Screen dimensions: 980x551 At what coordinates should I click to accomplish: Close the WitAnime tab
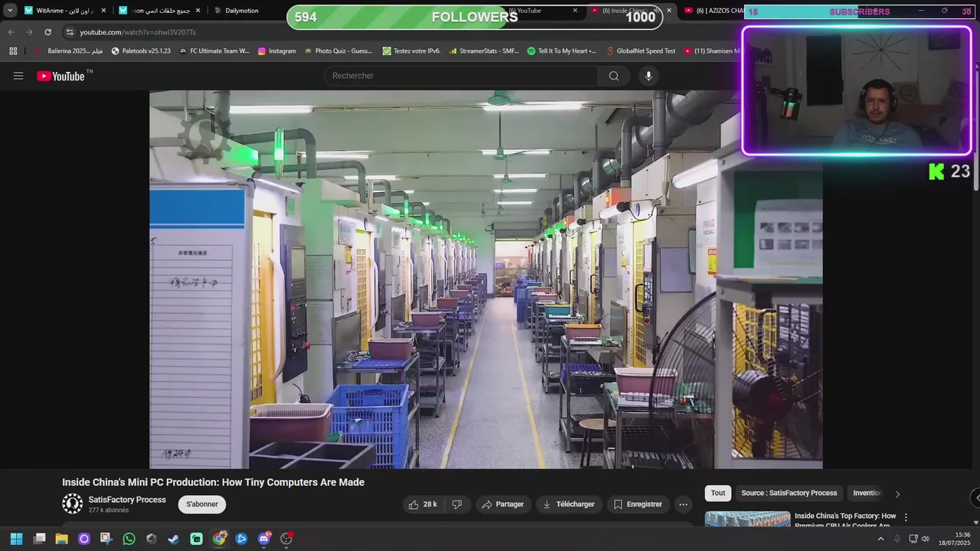pos(103,11)
